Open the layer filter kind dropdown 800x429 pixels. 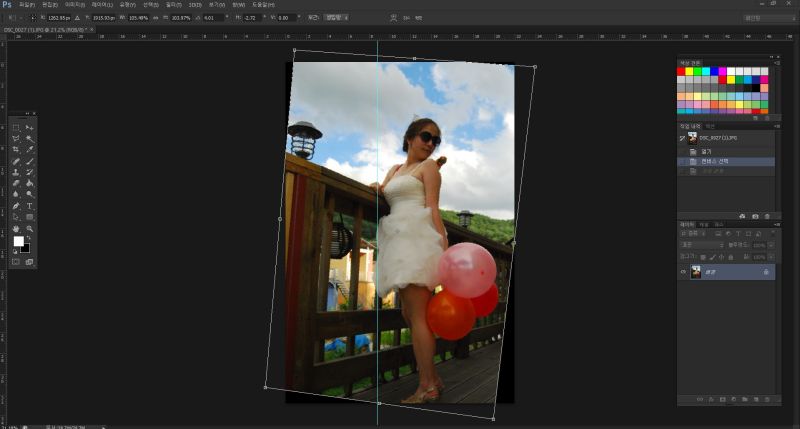point(693,234)
